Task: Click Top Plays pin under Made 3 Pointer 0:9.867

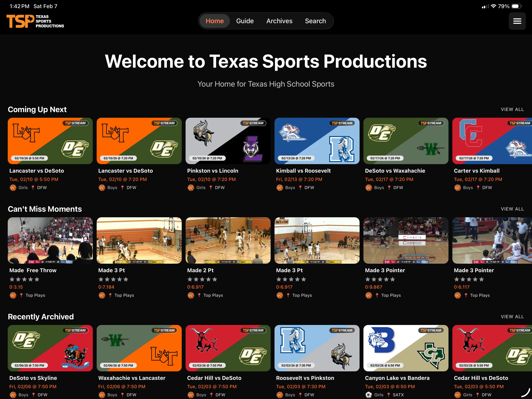Action: (377, 295)
